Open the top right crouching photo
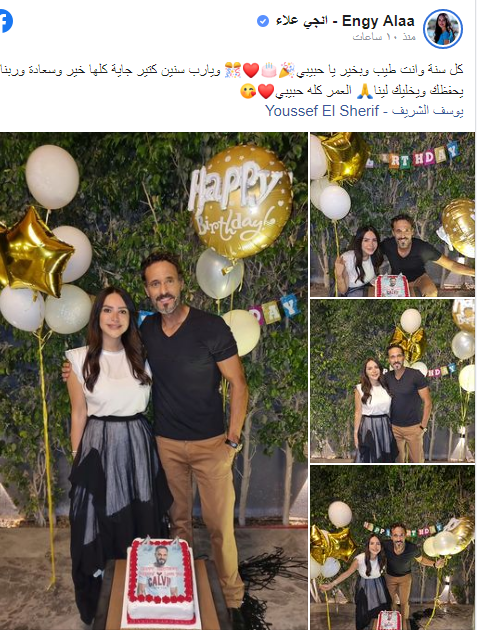The height and width of the screenshot is (630, 477). click(x=392, y=215)
